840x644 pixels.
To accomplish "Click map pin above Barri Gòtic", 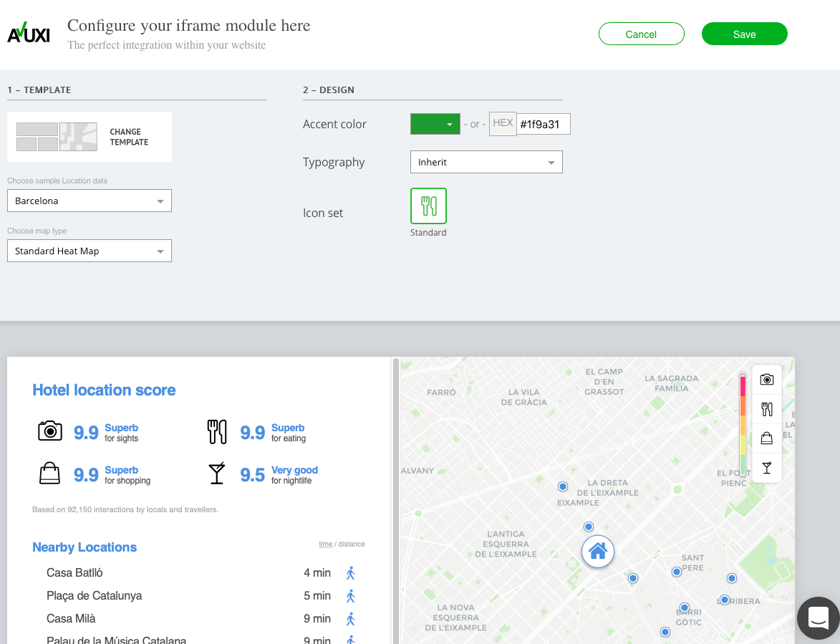I will (684, 607).
